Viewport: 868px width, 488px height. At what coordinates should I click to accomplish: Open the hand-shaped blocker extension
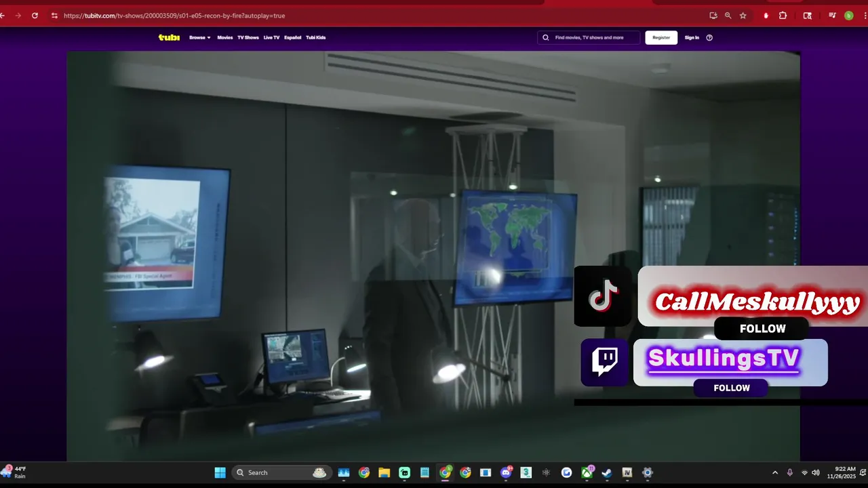(x=766, y=16)
